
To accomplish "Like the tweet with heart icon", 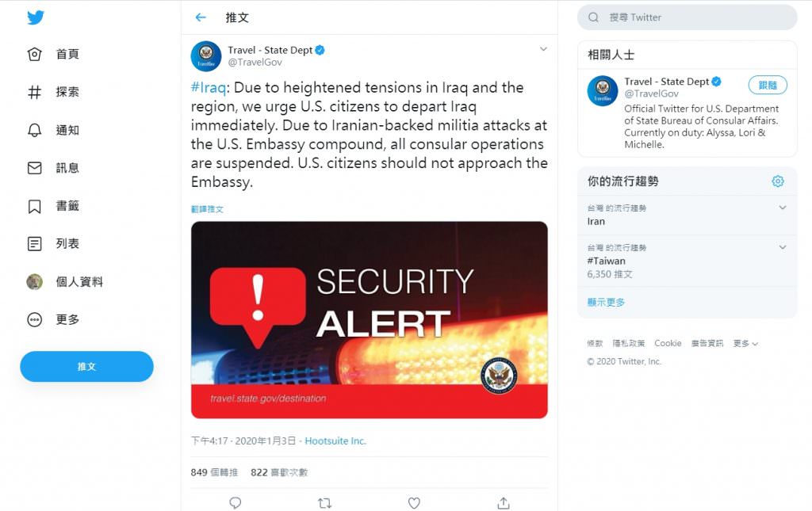I will point(414,503).
